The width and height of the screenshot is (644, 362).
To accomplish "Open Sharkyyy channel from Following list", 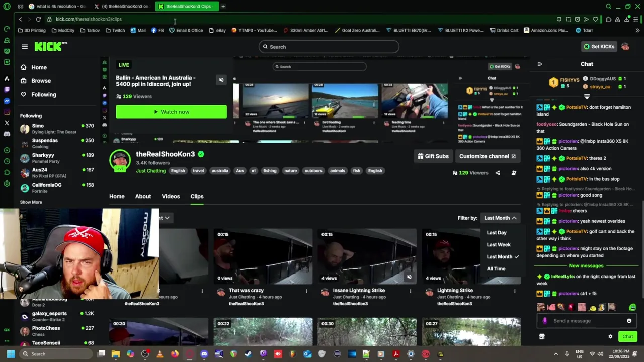I will (56, 158).
